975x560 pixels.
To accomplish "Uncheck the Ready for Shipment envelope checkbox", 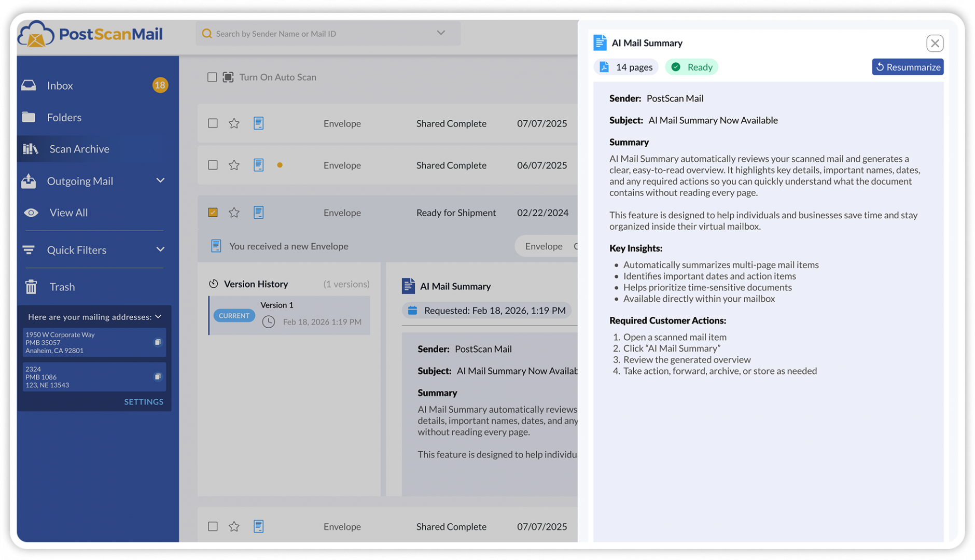I will click(213, 213).
